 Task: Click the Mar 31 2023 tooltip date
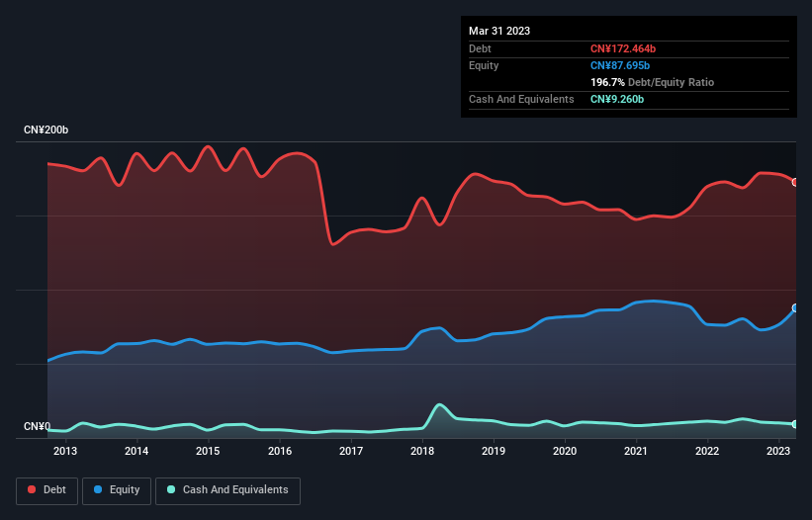point(499,31)
